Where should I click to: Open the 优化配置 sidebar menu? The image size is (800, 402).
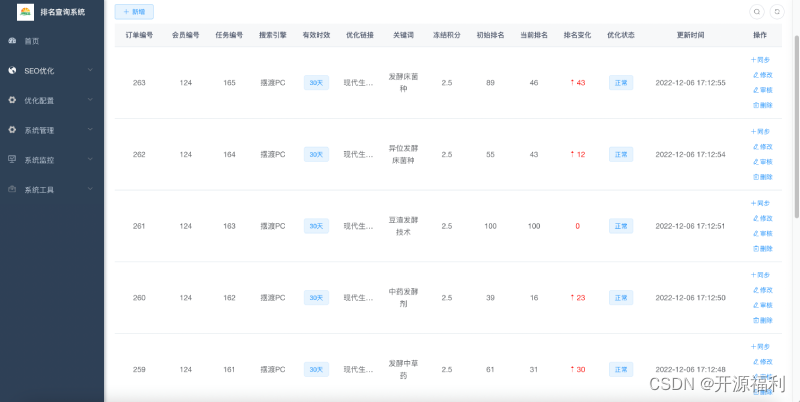coord(52,100)
